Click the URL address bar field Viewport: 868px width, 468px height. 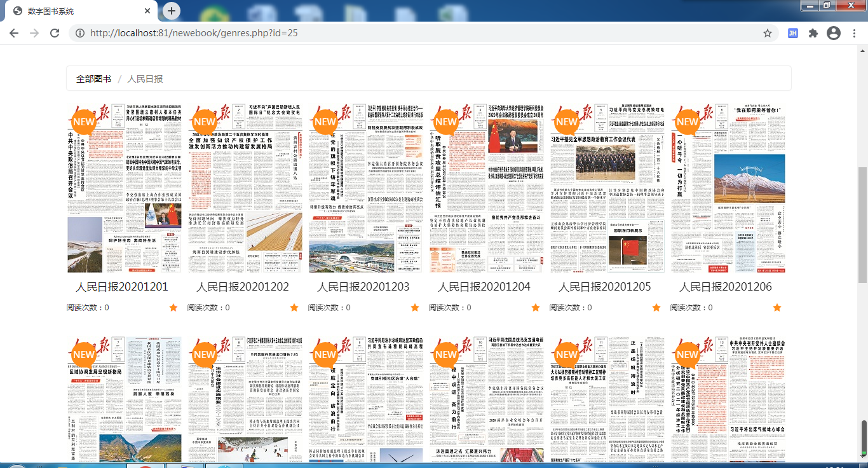pos(419,33)
